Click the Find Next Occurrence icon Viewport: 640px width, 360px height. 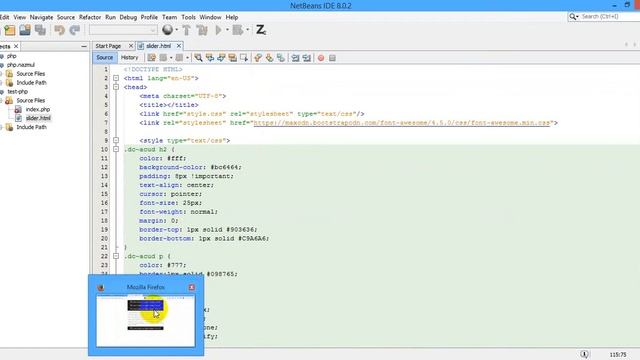(221, 58)
